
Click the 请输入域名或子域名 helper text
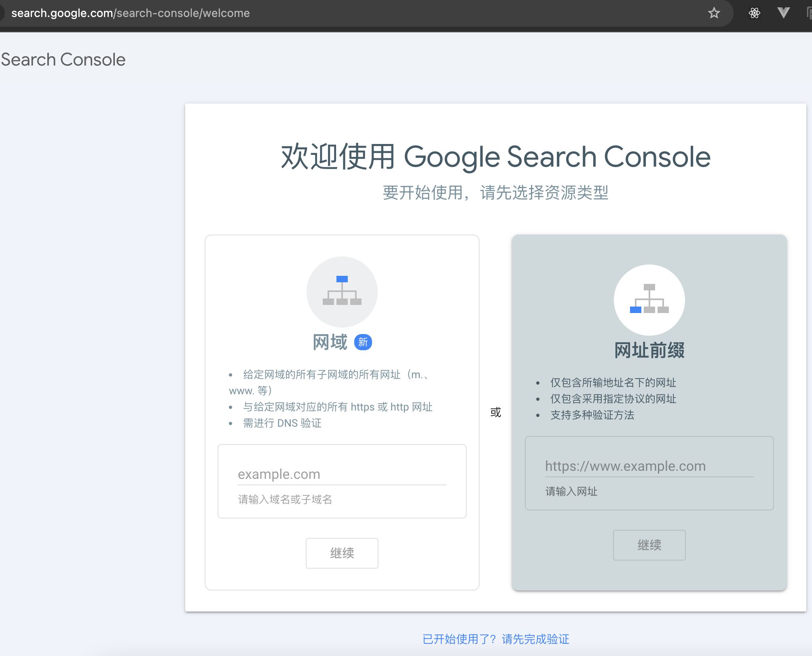pyautogui.click(x=285, y=499)
